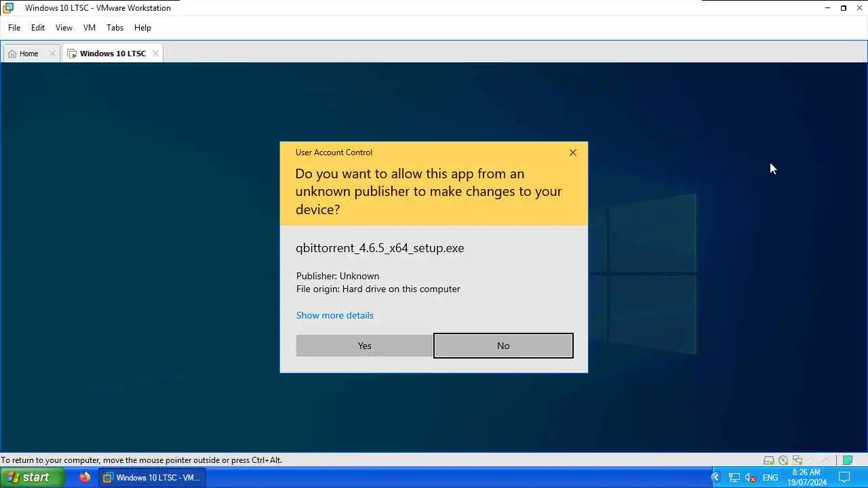Image resolution: width=868 pixels, height=488 pixels.
Task: Minimize the VMware Workstation window
Action: 827,8
